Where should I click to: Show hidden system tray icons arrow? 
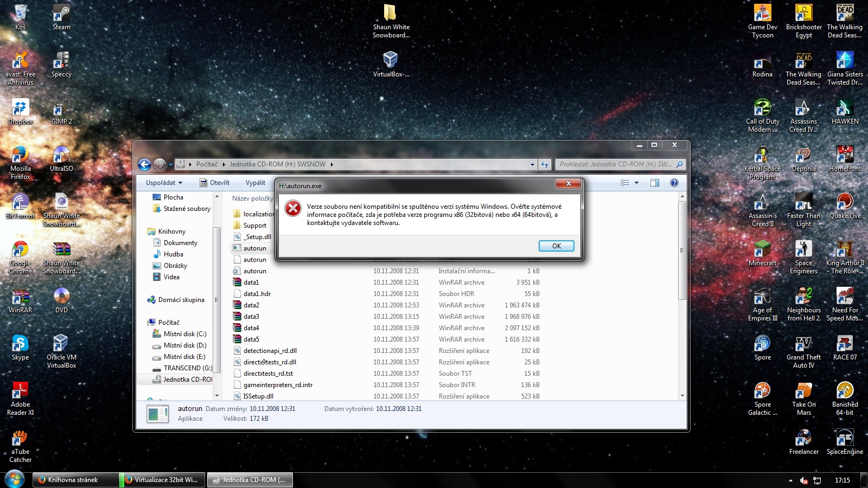coord(790,480)
